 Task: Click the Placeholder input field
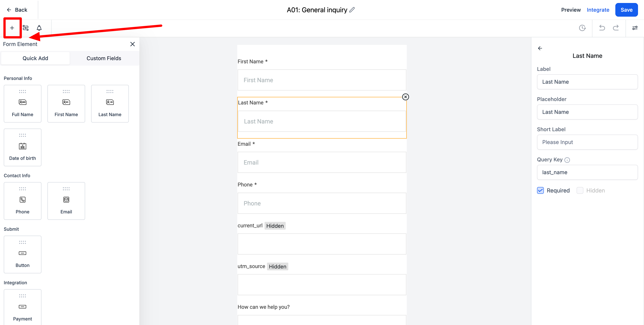587,112
